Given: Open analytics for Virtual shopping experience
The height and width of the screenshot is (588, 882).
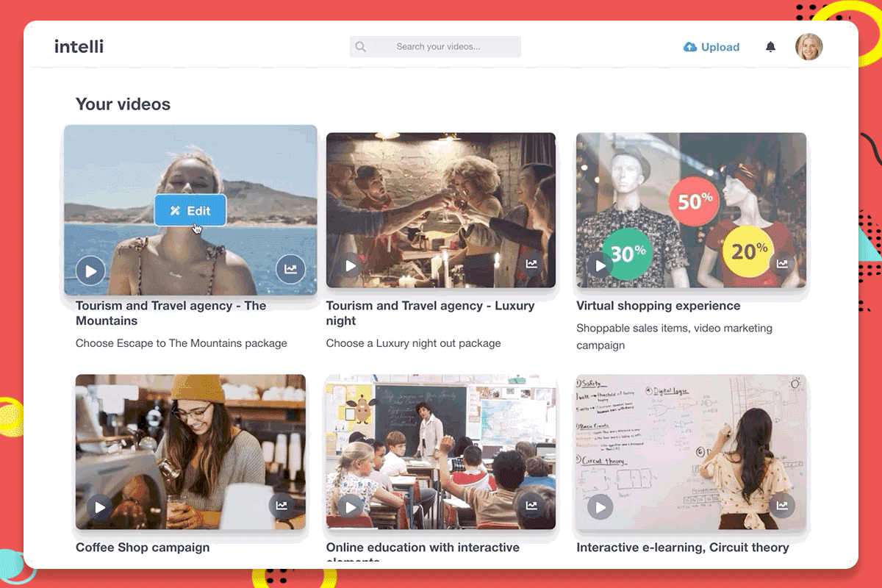Looking at the screenshot, I should [782, 264].
